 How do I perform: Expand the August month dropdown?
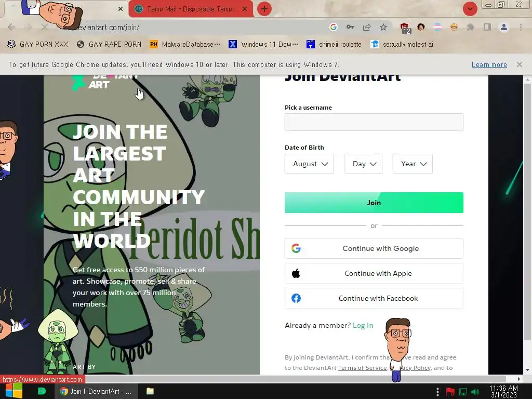[309, 164]
